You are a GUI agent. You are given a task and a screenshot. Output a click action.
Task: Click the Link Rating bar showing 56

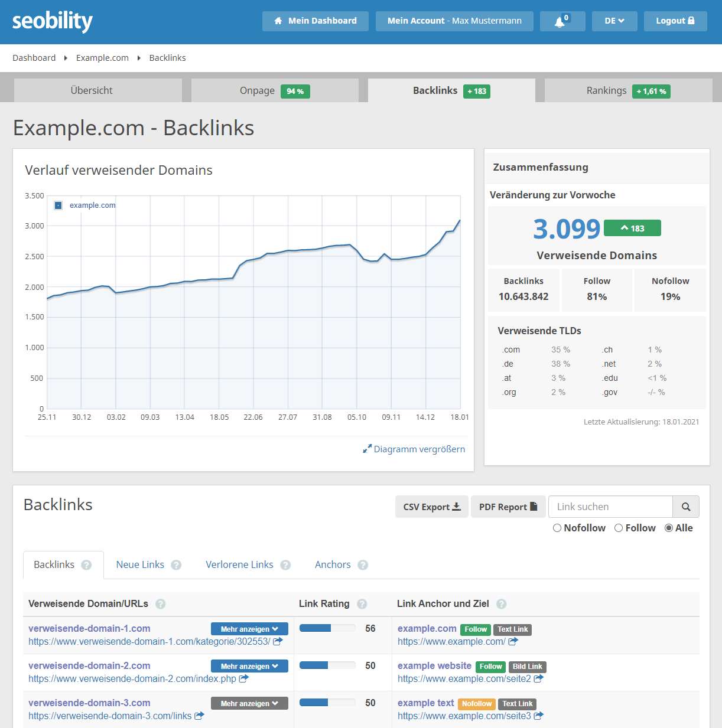point(327,628)
